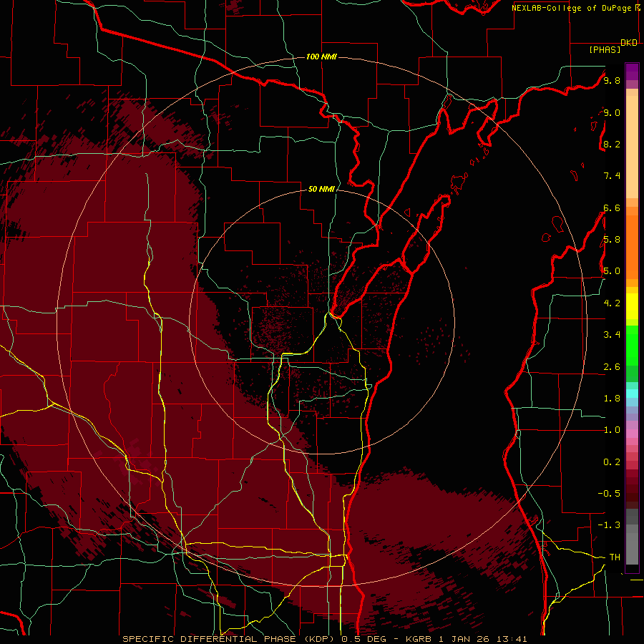644x644 pixels.
Task: Click the 9.8 value on the color scale
Action: click(x=612, y=80)
